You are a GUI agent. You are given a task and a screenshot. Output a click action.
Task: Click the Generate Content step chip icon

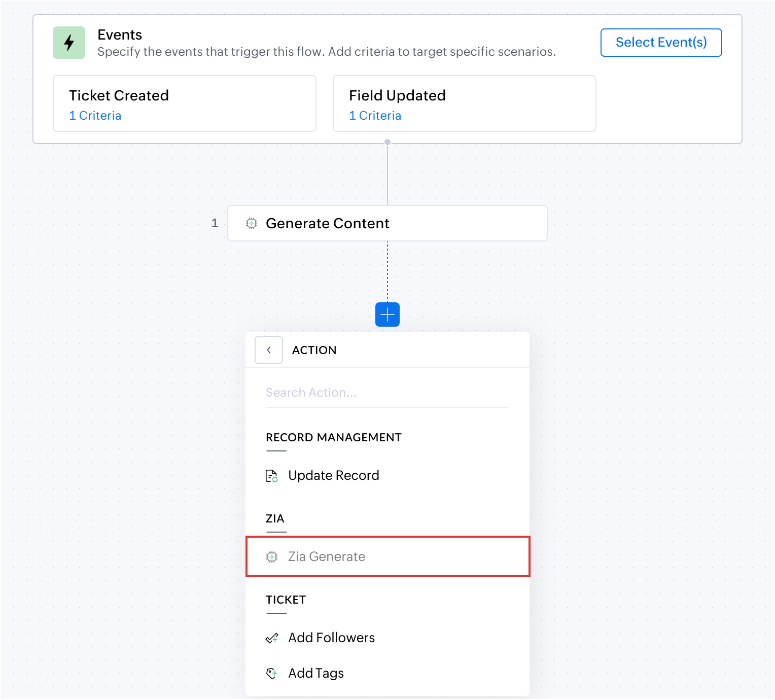coord(252,223)
